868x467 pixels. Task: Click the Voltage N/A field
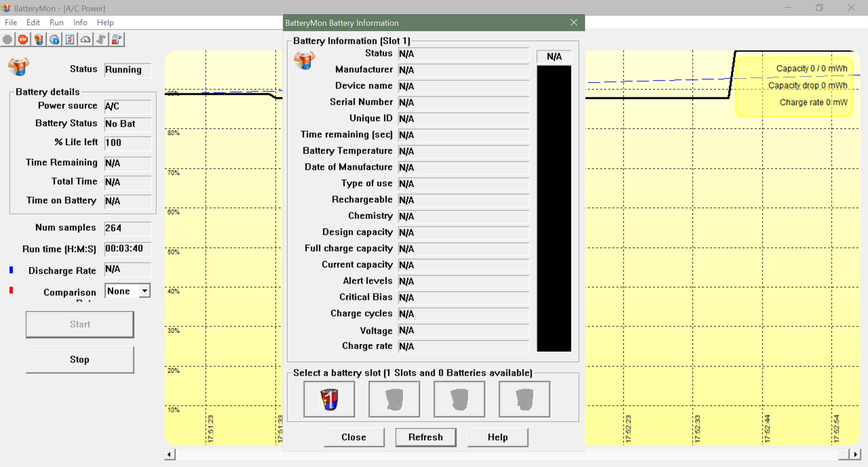[x=463, y=331]
